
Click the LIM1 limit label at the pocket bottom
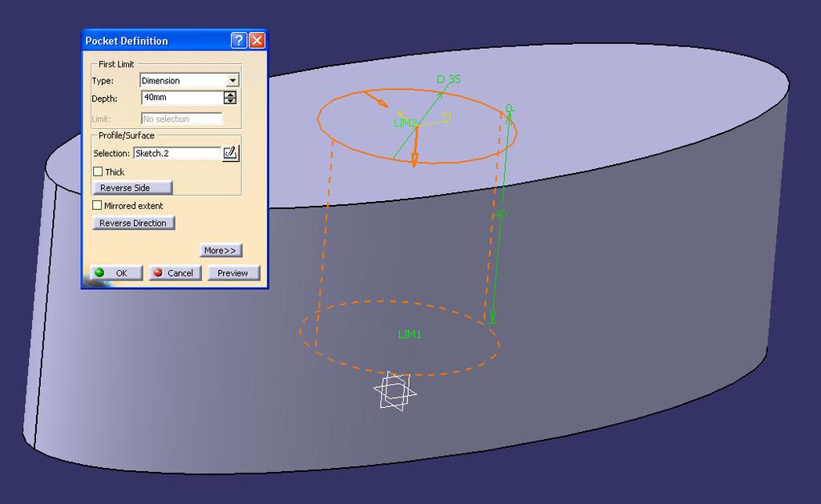(410, 334)
